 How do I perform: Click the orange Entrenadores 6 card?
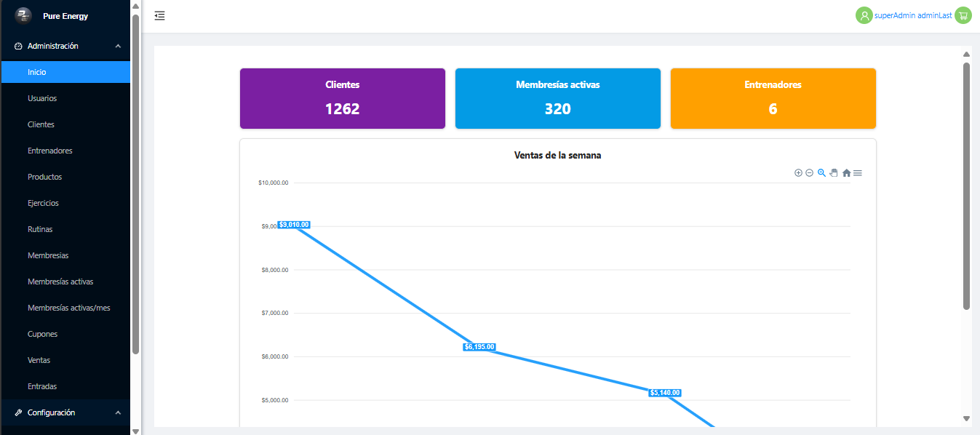point(773,99)
